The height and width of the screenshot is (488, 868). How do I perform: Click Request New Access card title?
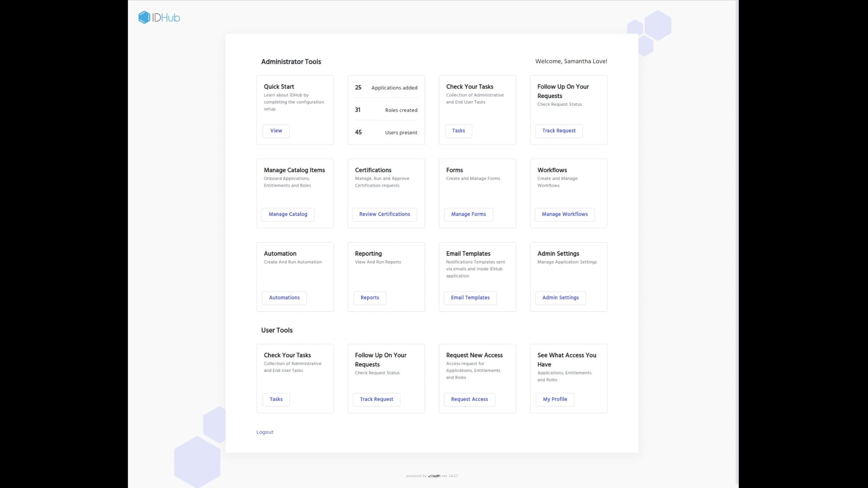tap(474, 356)
